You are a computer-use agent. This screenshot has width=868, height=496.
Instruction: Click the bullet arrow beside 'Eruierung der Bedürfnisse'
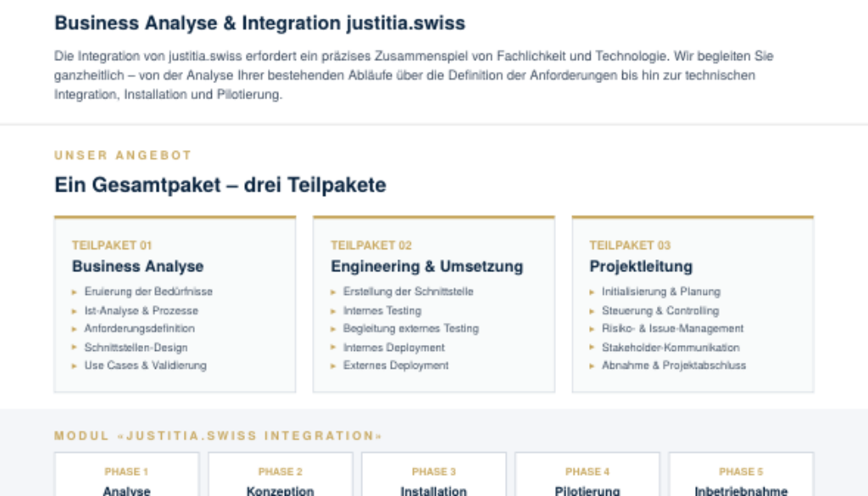[x=75, y=293]
